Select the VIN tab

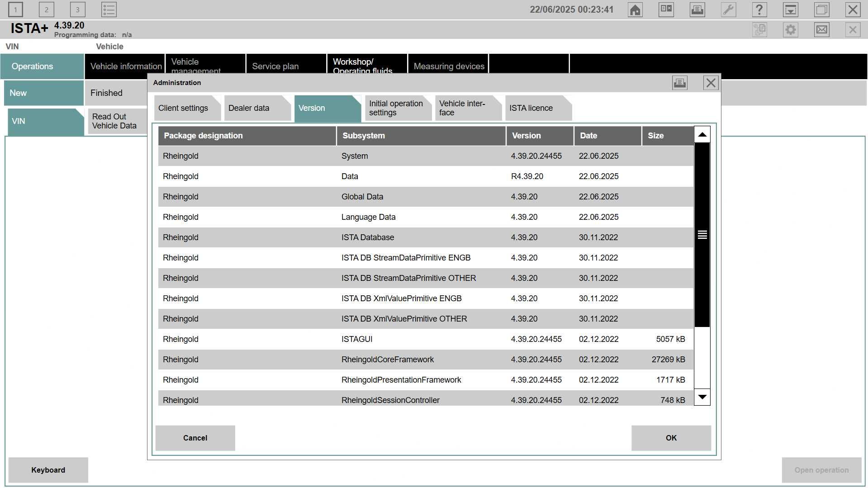tap(46, 122)
